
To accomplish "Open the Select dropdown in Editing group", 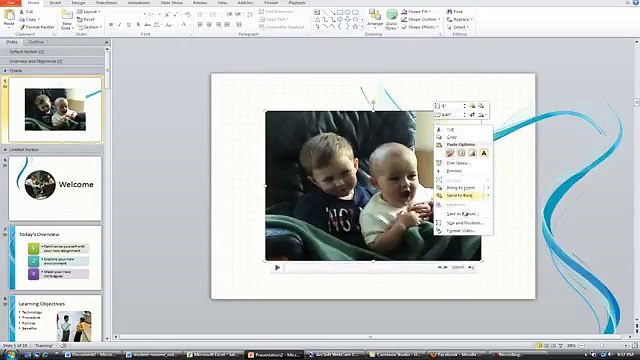I will tap(458, 27).
